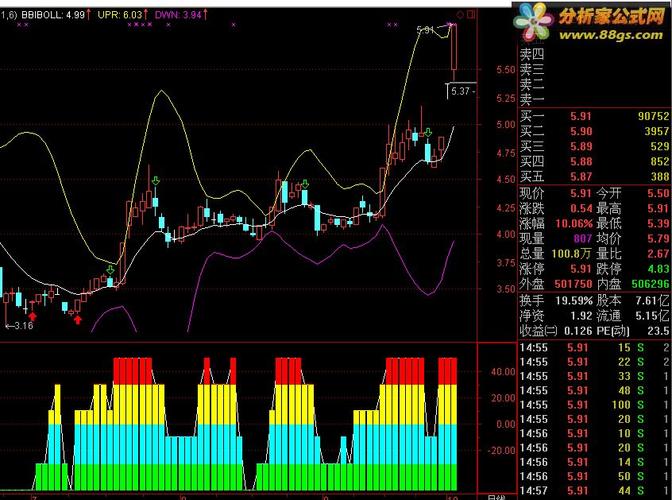Viewport: 672px width, 500px height.
Task: Click the latest tall red candlestick
Action: 454,47
